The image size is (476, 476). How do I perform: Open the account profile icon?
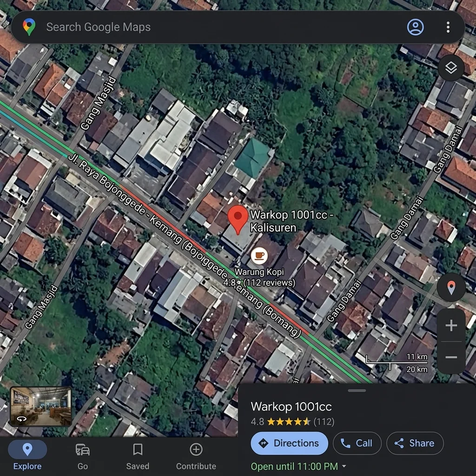[x=415, y=27]
